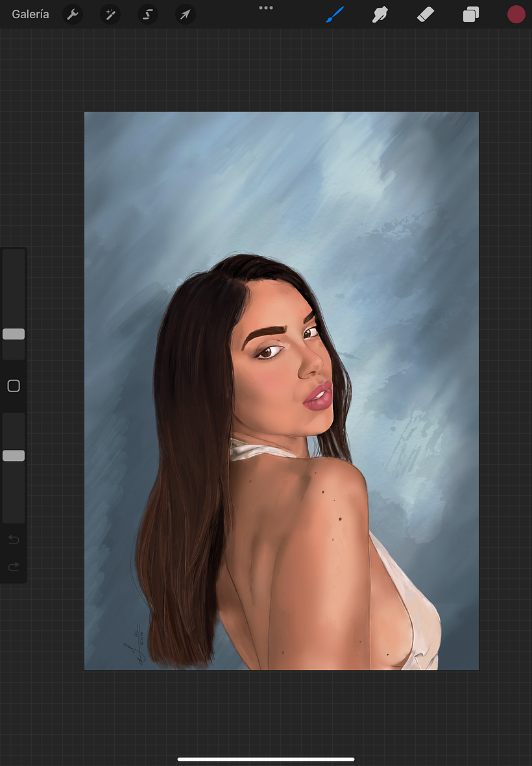532x766 pixels.
Task: Tap the home indicator bar
Action: [x=266, y=759]
